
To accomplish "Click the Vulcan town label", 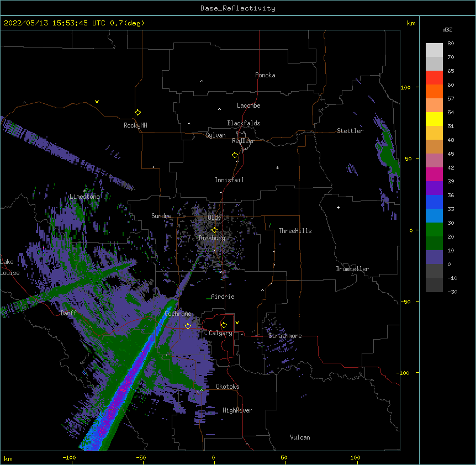I will coord(300,437).
